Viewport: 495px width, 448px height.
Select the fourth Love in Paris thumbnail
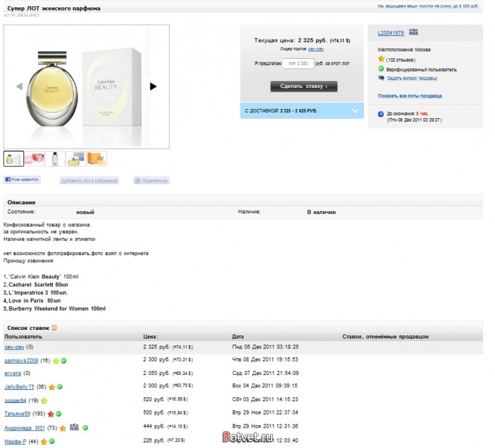tap(75, 158)
